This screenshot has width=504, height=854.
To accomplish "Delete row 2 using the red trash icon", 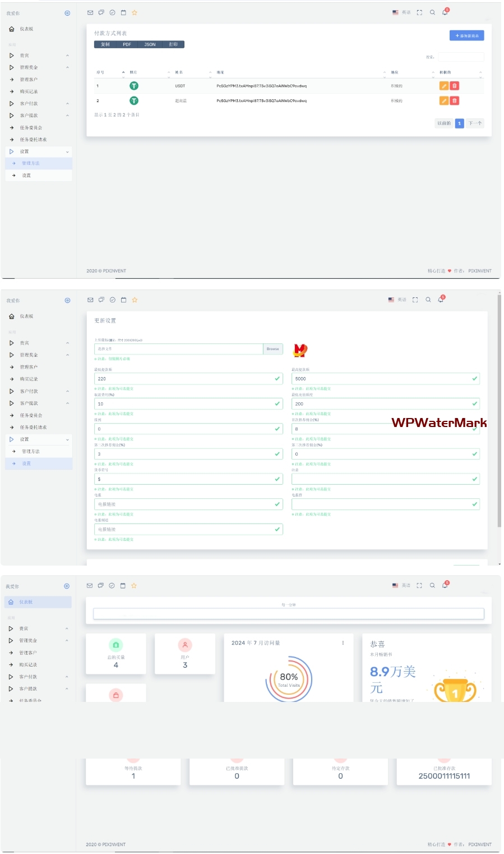I will [455, 101].
